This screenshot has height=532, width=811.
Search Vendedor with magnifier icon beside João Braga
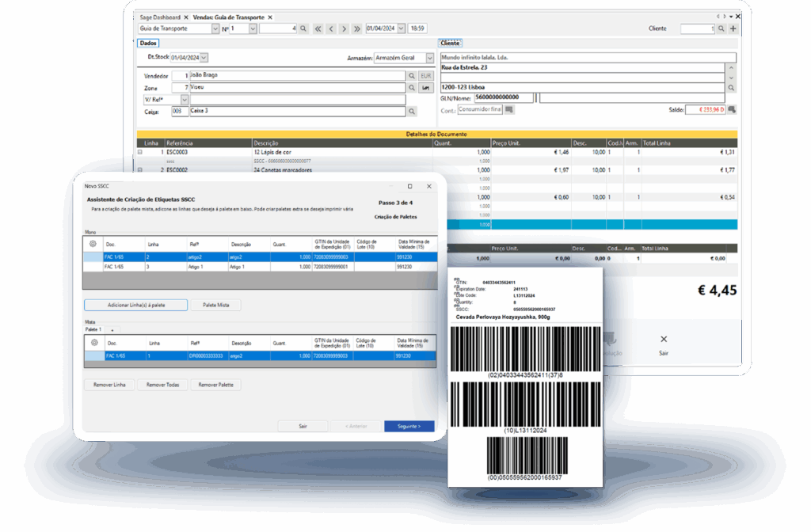click(412, 76)
